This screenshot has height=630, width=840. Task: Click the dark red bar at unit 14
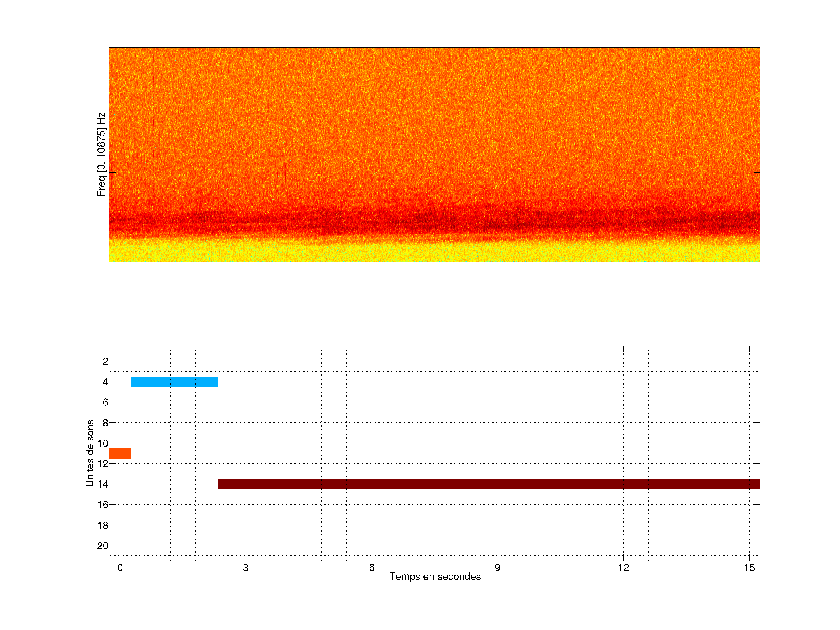coord(488,484)
